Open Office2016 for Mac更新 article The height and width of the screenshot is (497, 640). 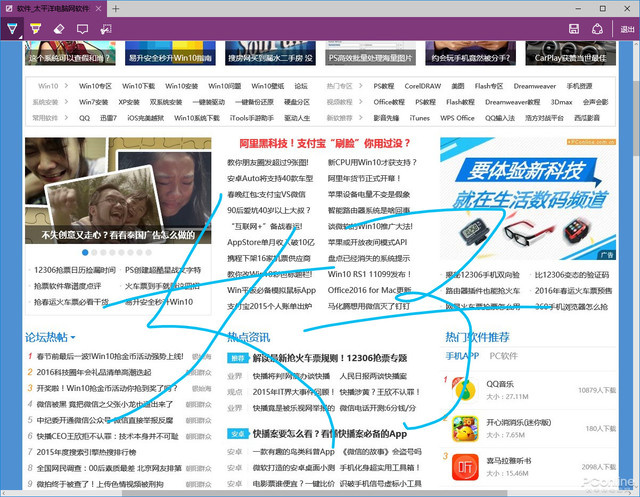pyautogui.click(x=369, y=290)
